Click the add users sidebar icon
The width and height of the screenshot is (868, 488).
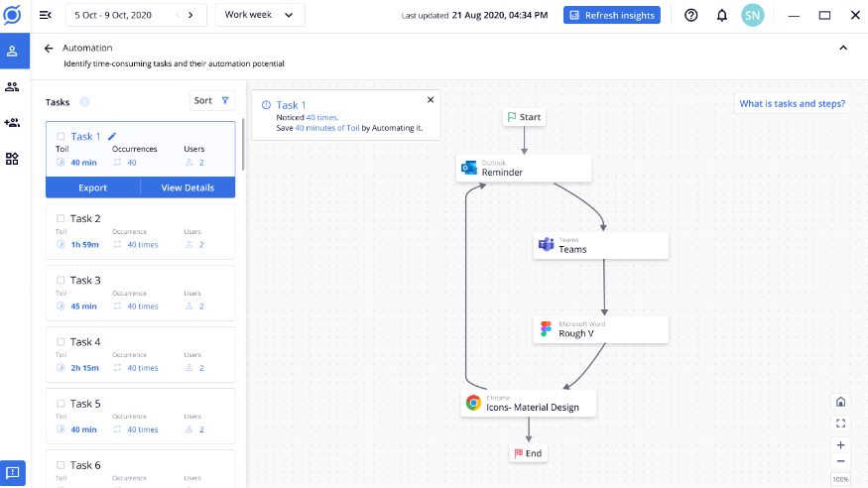click(x=12, y=123)
